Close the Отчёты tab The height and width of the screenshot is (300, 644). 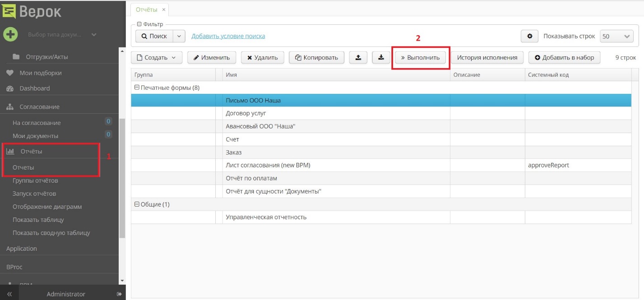[163, 9]
